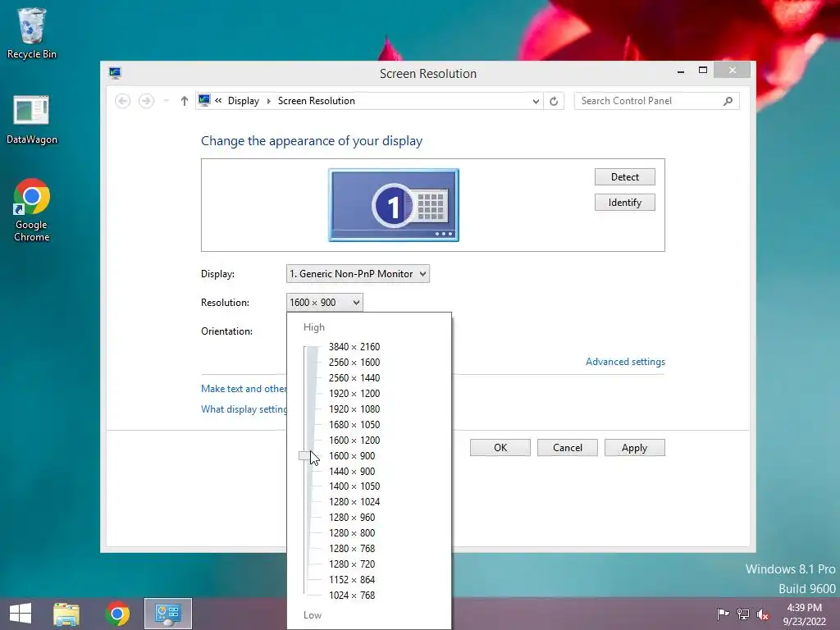The image size is (840, 630).
Task: Choose 1280 × 960 resolution
Action: (352, 517)
